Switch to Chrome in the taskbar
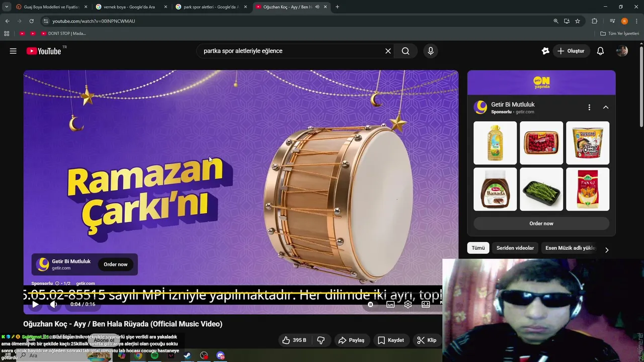Image resolution: width=644 pixels, height=362 pixels. coord(138,355)
